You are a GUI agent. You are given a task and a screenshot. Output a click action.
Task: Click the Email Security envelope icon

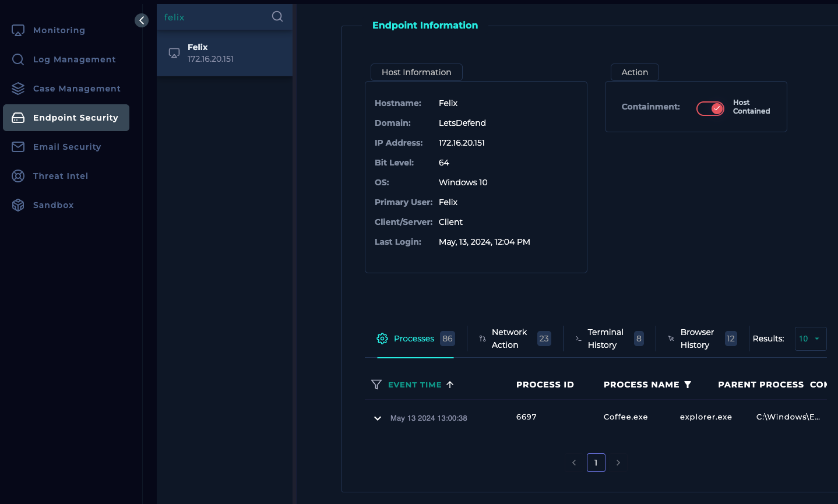[x=18, y=147]
